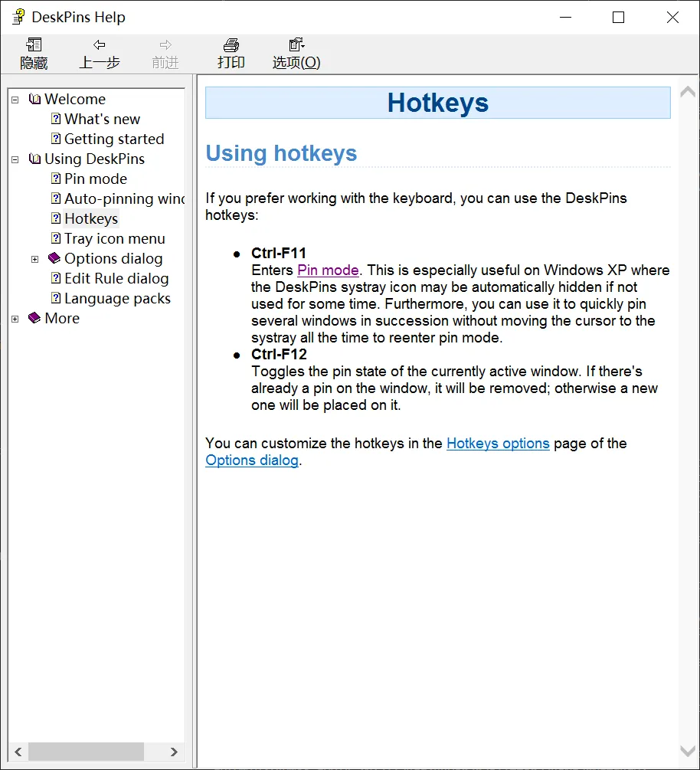Open the Options dialog tree topic
The image size is (700, 770).
pos(113,258)
